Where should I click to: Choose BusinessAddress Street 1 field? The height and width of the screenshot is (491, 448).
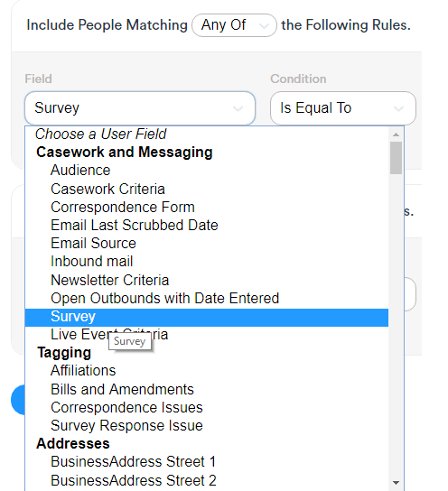[207, 462]
